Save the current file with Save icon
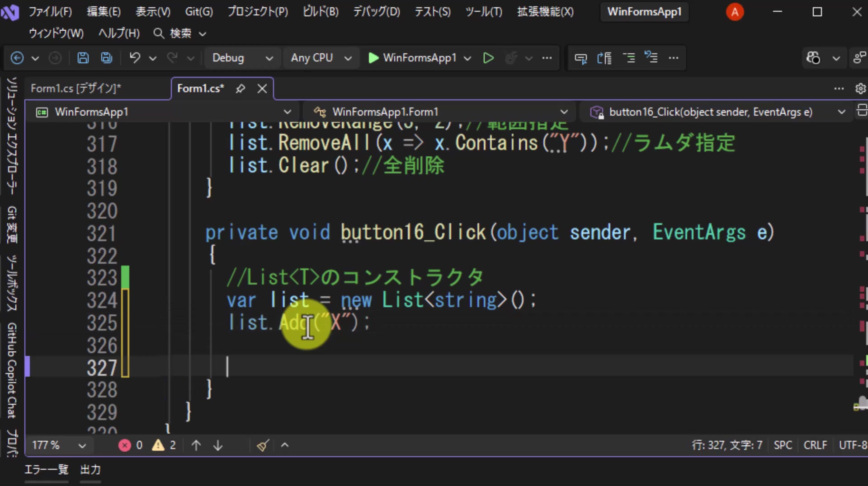 (x=83, y=58)
